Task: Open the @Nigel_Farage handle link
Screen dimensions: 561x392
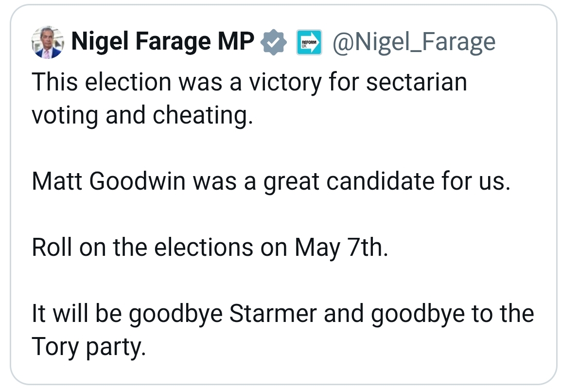Action: click(414, 43)
